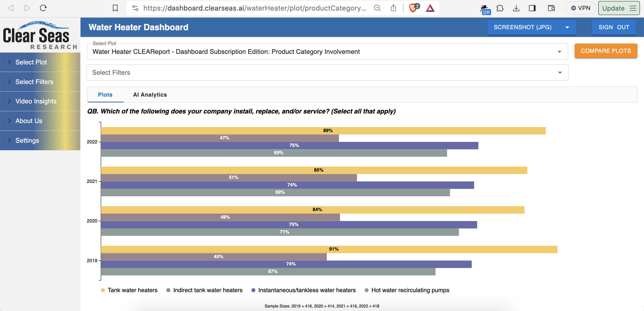Sign out of the dashboard
The width and height of the screenshot is (644, 311).
click(614, 27)
